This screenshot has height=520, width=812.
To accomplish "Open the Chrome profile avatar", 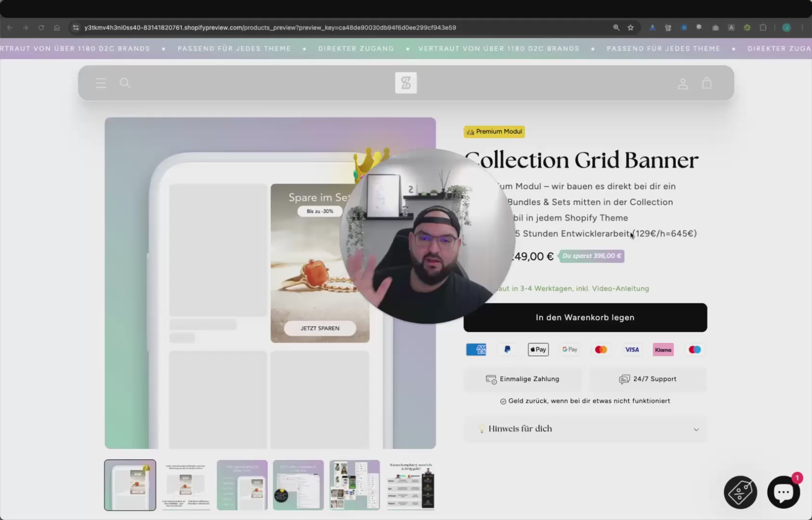I will point(787,27).
